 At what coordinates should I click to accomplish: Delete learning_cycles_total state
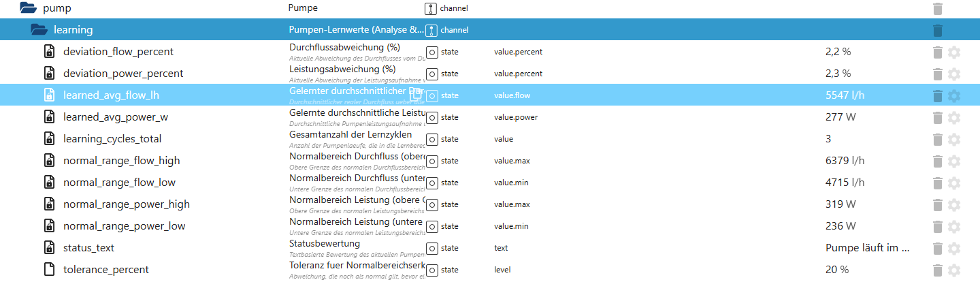938,139
